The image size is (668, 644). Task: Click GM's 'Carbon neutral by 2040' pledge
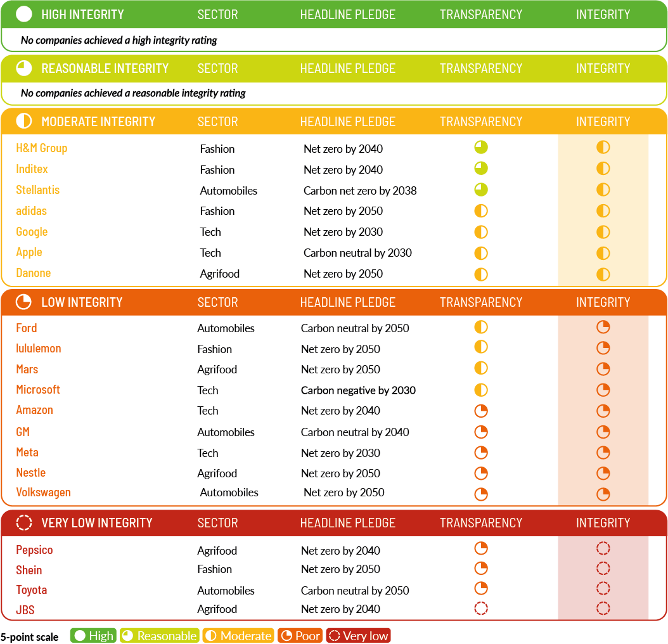pos(354,432)
